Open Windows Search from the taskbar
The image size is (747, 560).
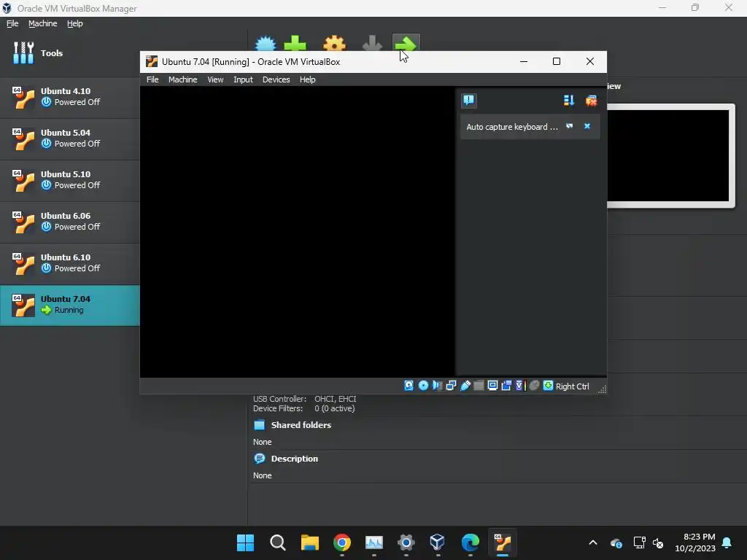(x=278, y=542)
